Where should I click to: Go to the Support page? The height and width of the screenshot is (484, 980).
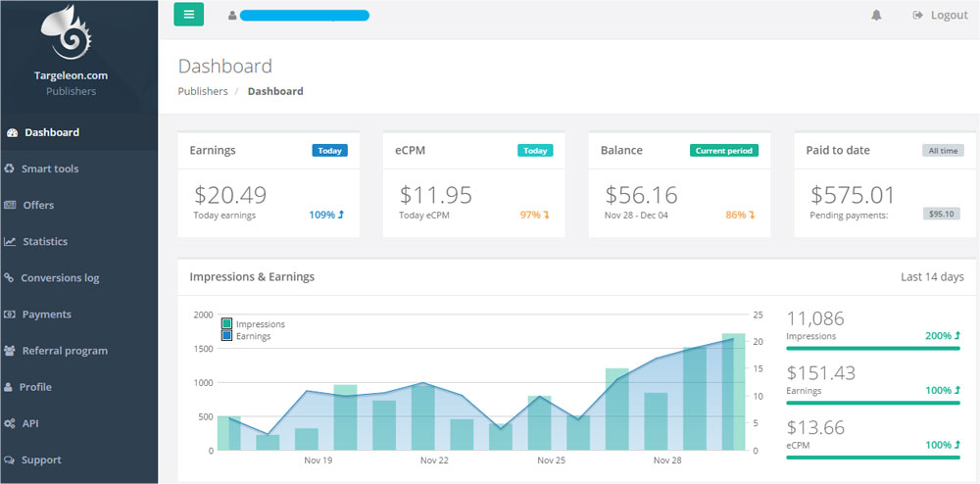coord(40,460)
